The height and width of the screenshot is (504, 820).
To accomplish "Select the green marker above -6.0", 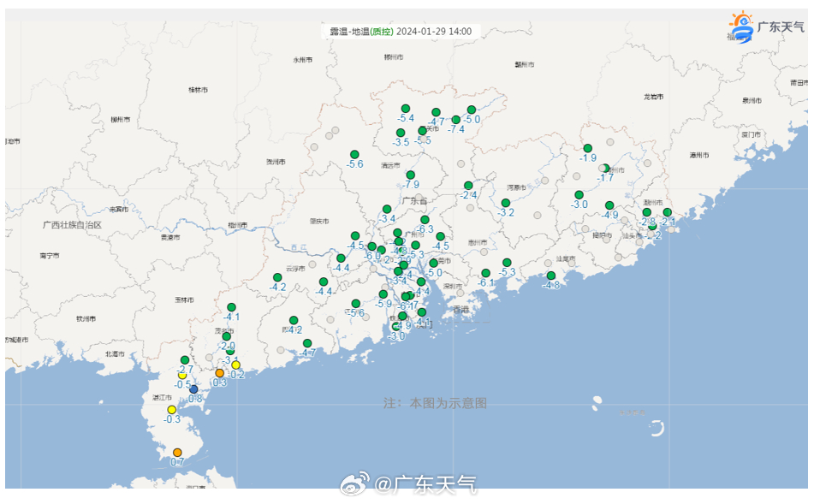I will click(x=371, y=246).
